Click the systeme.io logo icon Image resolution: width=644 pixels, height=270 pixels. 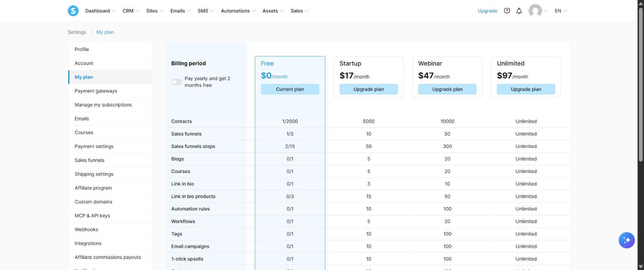pyautogui.click(x=73, y=11)
